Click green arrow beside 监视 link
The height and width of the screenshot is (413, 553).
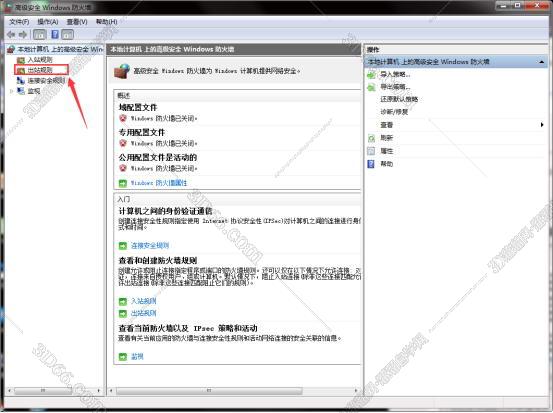123,357
